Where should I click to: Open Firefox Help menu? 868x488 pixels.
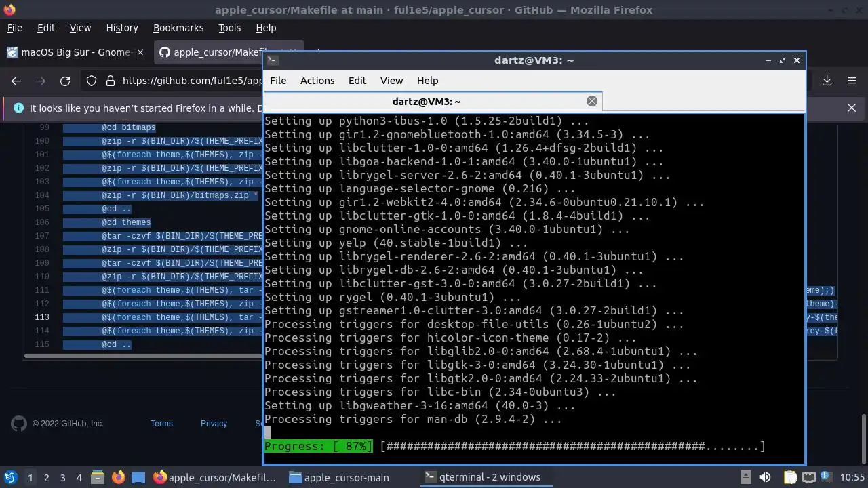(266, 28)
